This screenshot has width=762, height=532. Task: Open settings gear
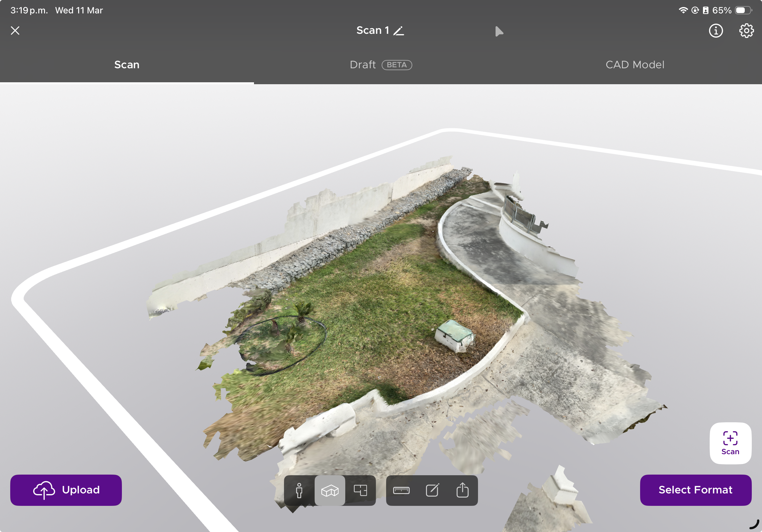tap(746, 31)
